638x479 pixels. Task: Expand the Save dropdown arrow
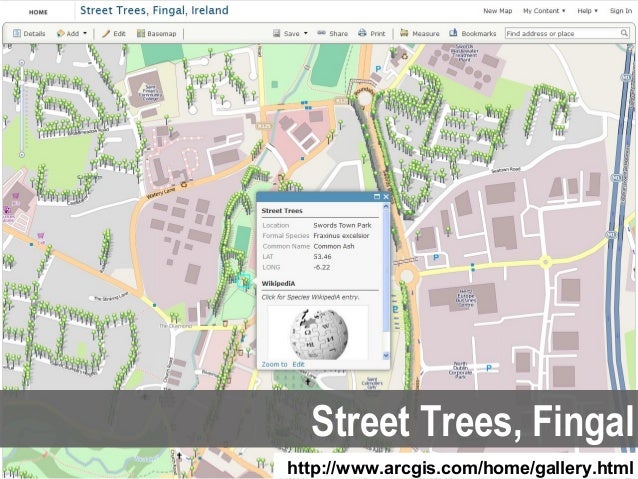(x=306, y=33)
